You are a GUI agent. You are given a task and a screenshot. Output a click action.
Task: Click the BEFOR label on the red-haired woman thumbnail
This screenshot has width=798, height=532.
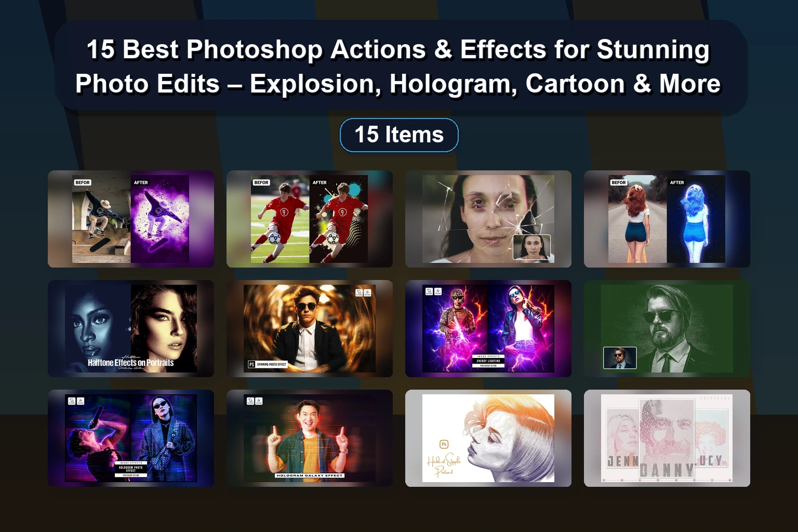[x=619, y=182]
